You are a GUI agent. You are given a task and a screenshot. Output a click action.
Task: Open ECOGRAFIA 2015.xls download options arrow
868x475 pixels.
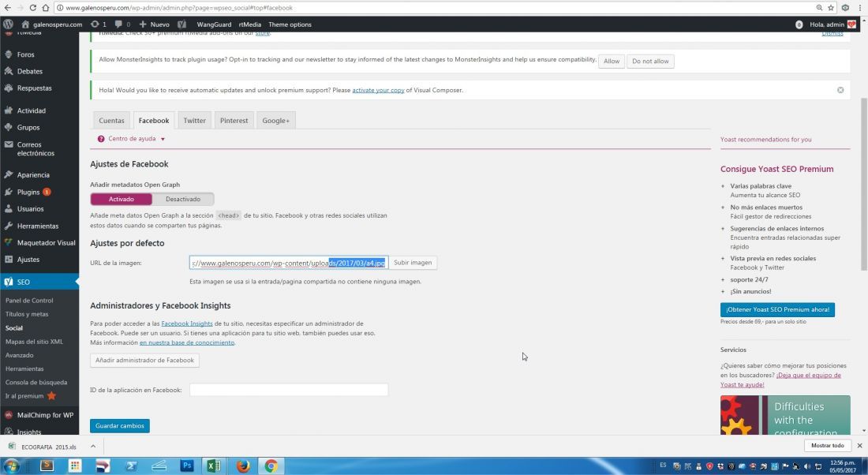pyautogui.click(x=93, y=447)
